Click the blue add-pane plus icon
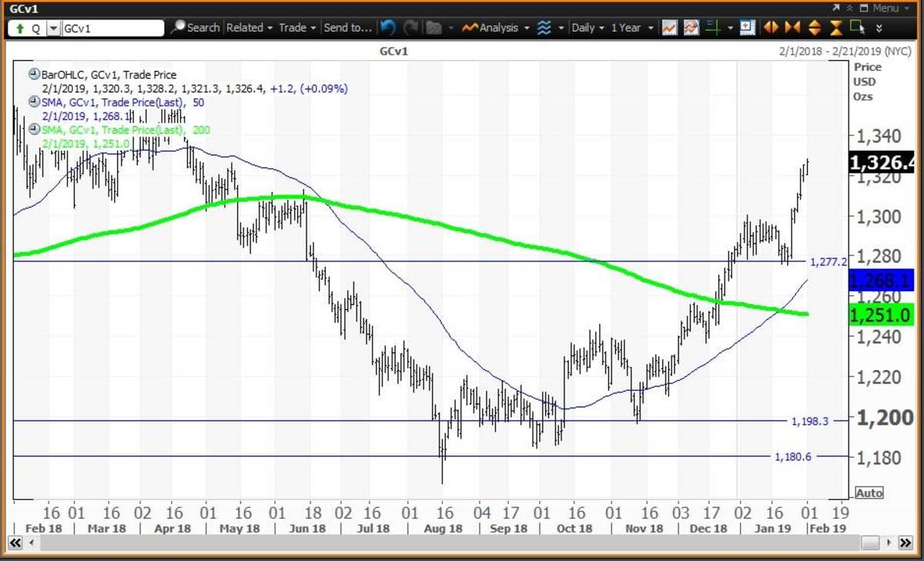Screen dimensions: 924x561 pos(747,28)
